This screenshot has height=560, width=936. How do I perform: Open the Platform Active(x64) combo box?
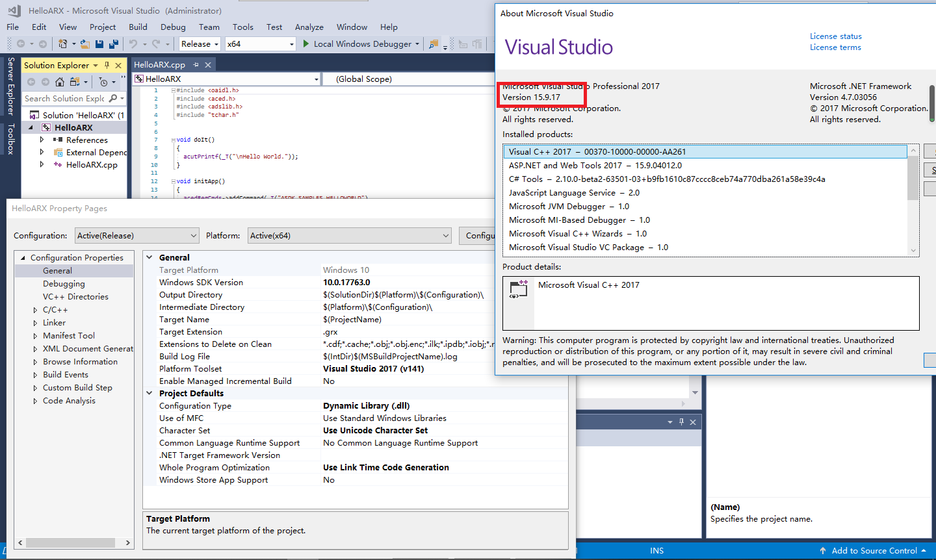(x=350, y=235)
